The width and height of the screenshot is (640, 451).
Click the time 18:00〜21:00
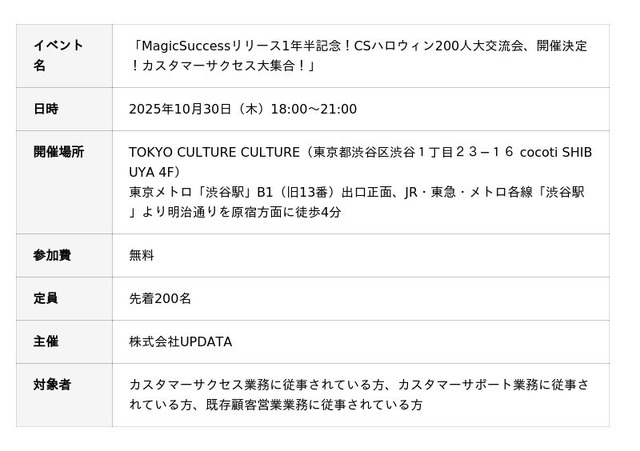[322, 109]
